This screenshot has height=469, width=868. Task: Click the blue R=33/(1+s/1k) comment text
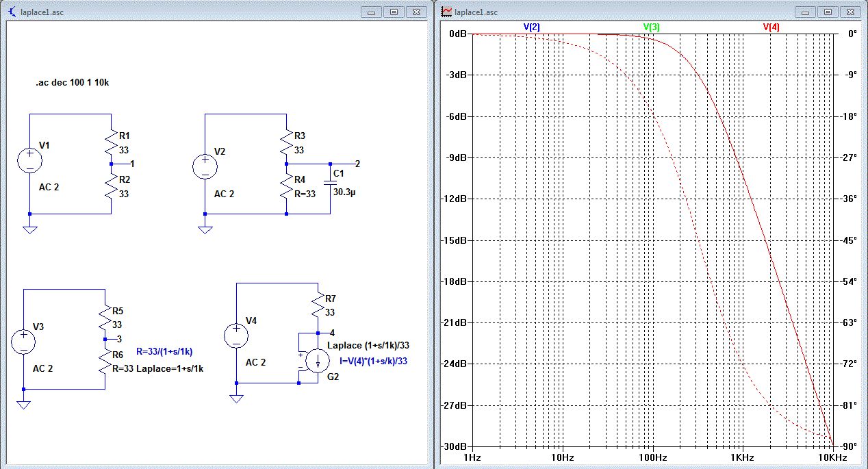click(164, 351)
